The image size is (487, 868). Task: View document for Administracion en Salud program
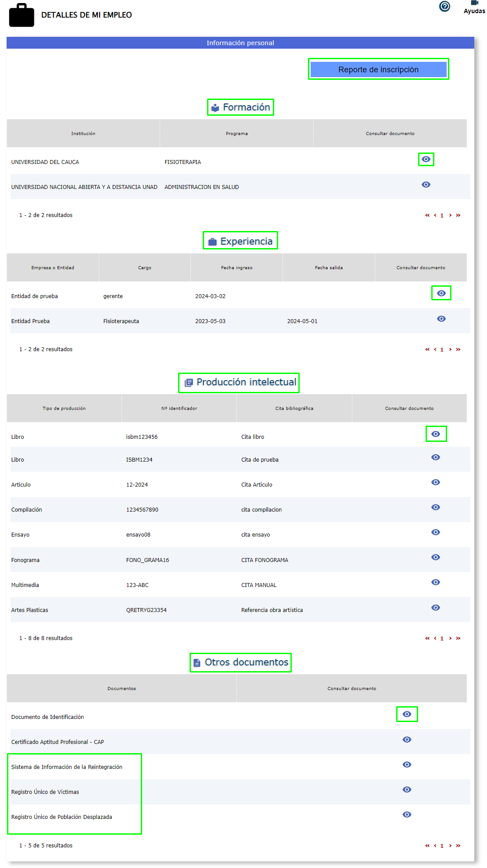(426, 185)
